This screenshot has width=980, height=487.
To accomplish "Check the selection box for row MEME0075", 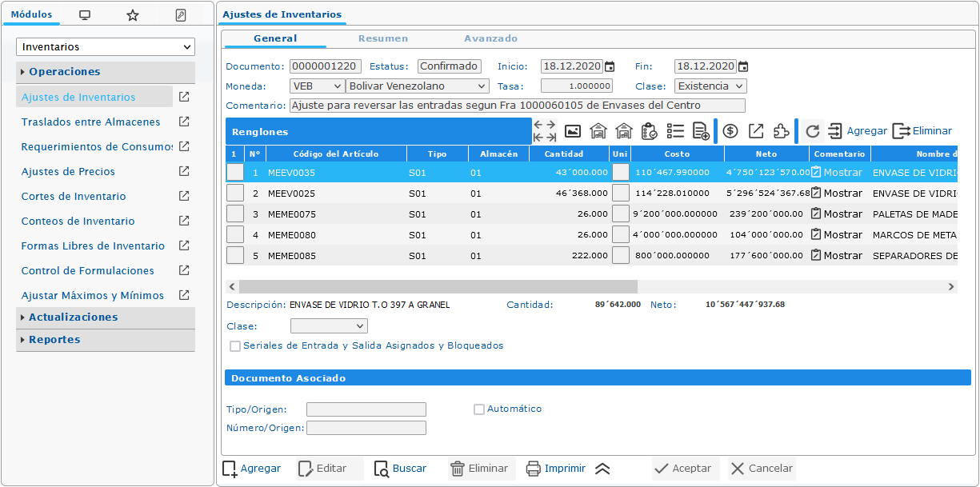I will [x=235, y=214].
